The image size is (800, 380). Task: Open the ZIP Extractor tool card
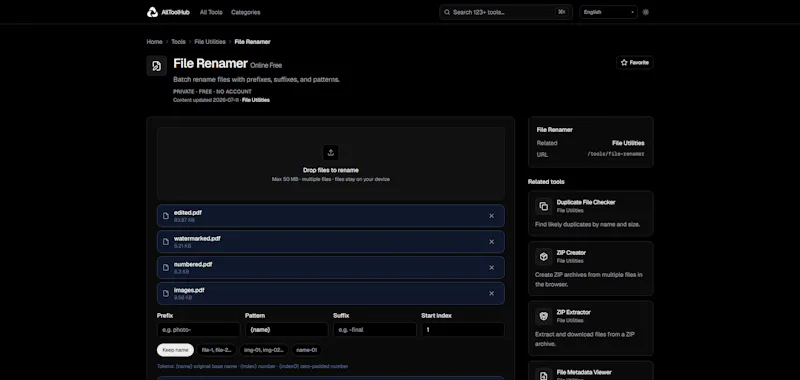click(591, 328)
